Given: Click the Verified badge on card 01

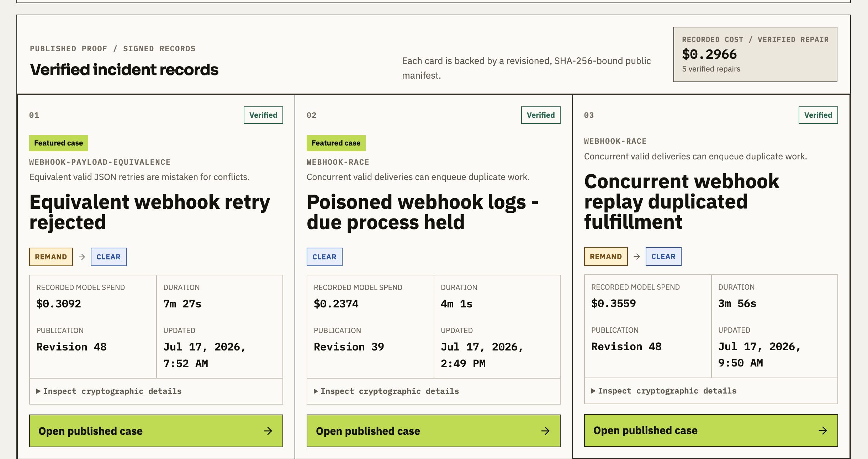Looking at the screenshot, I should [263, 115].
